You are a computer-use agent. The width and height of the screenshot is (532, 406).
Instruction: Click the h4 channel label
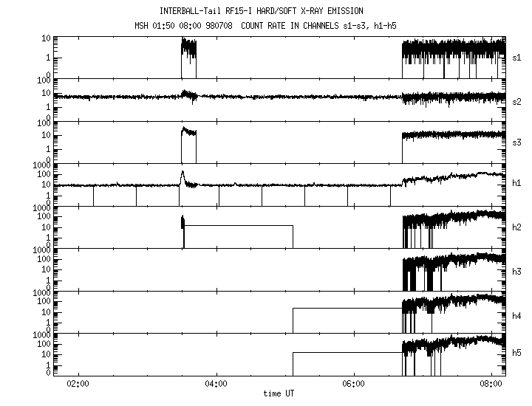click(517, 315)
